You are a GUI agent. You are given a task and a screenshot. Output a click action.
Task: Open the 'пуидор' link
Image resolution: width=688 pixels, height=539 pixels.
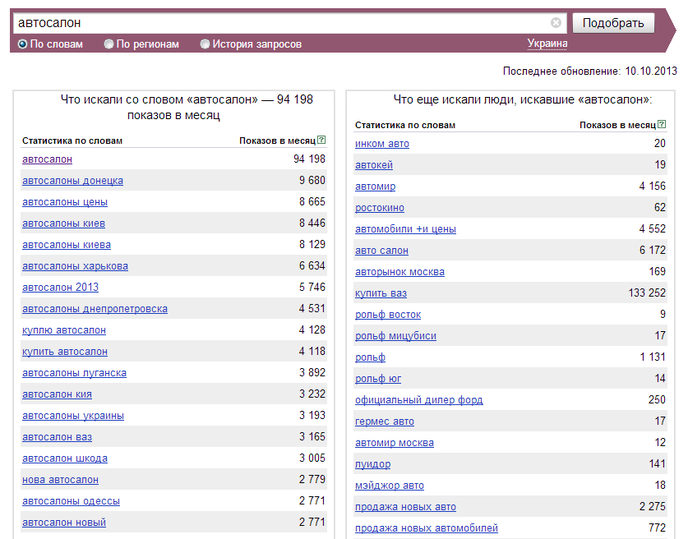tap(373, 464)
